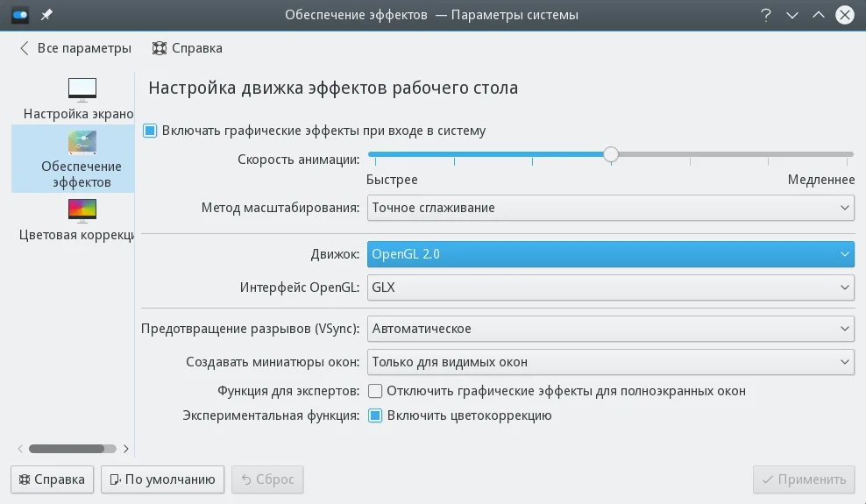Close the Параметры системы window
This screenshot has height=504, width=866.
pos(844,15)
